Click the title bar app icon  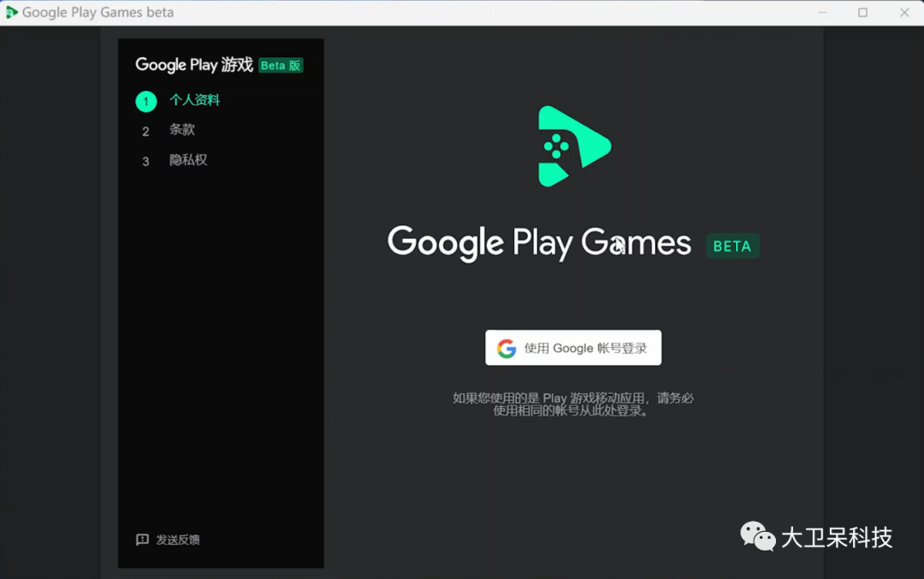point(11,12)
